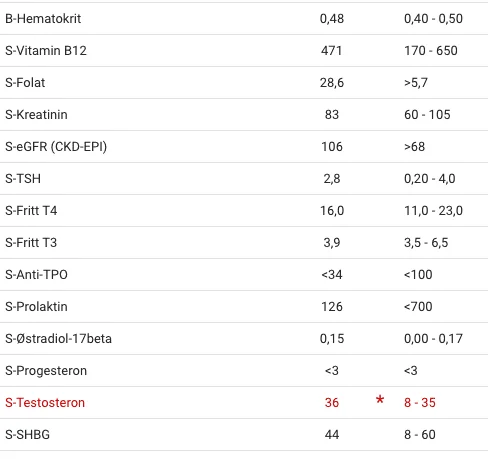Click the B-Hematokrit test name
Viewport: 488px width, 459px height.
click(x=43, y=19)
